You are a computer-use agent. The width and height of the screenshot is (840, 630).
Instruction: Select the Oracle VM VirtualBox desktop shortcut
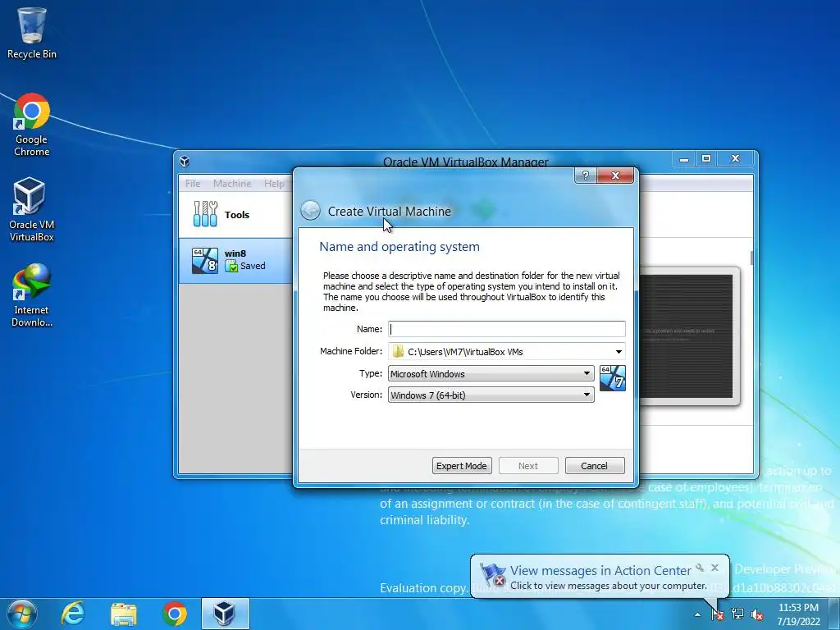[32, 209]
